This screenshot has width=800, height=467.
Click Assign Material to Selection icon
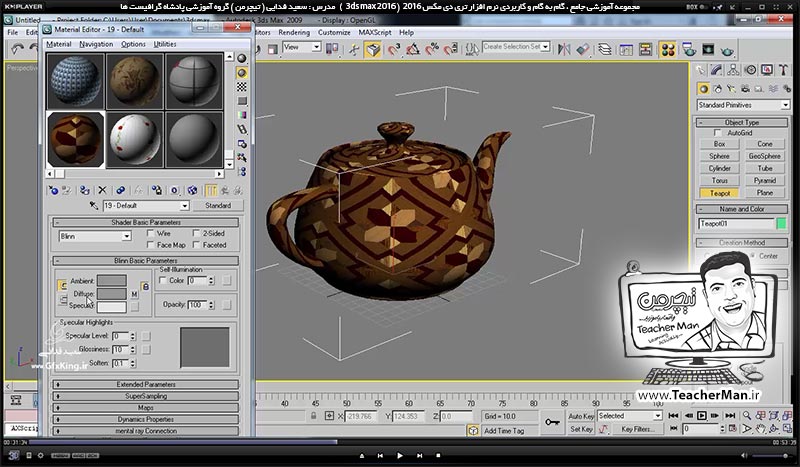[84, 190]
